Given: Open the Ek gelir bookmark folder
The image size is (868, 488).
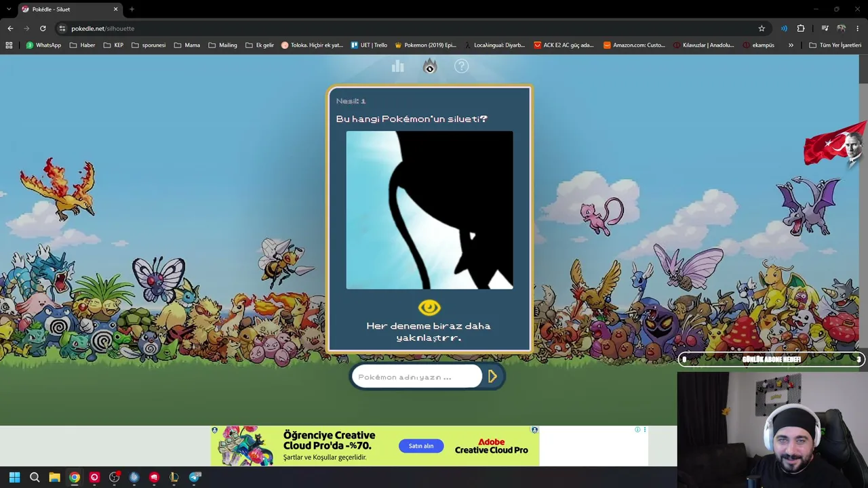Looking at the screenshot, I should click(259, 45).
